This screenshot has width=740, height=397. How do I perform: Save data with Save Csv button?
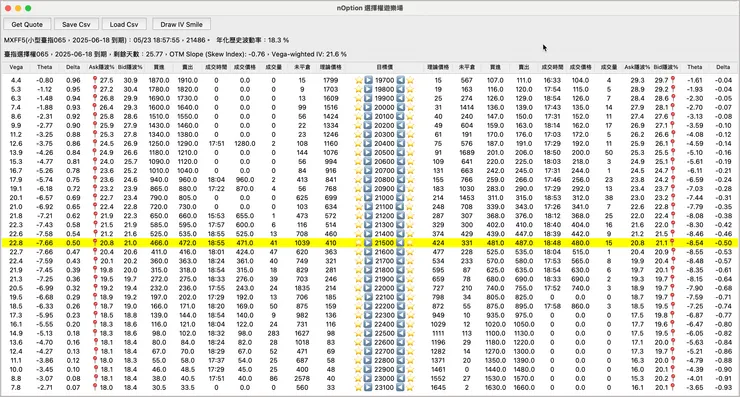tap(76, 24)
